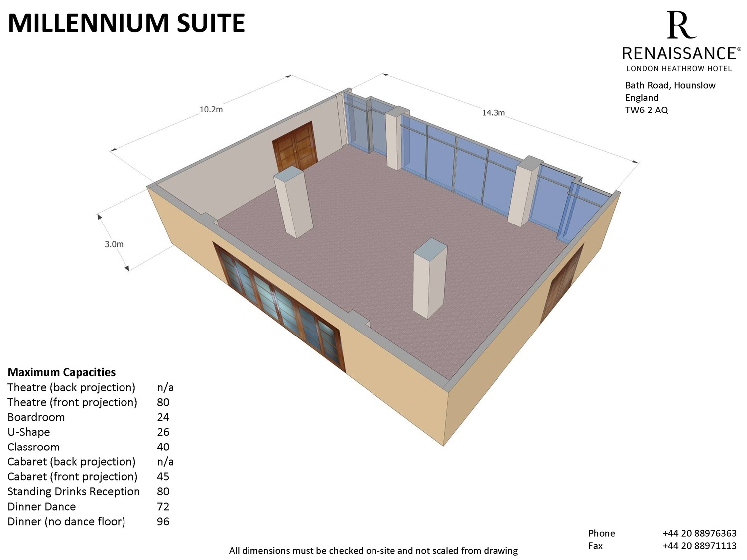The width and height of the screenshot is (747, 560).
Task: Select the U-Shape capacity row label
Action: [29, 432]
